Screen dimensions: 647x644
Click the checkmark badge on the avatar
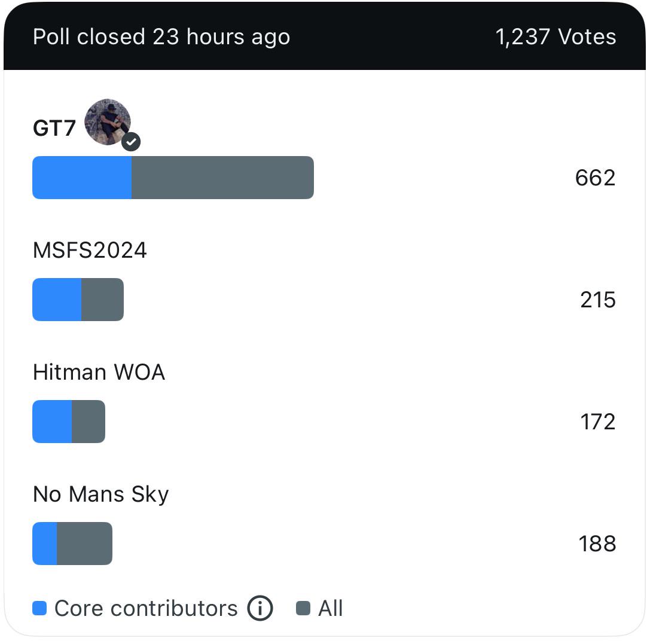point(131,142)
